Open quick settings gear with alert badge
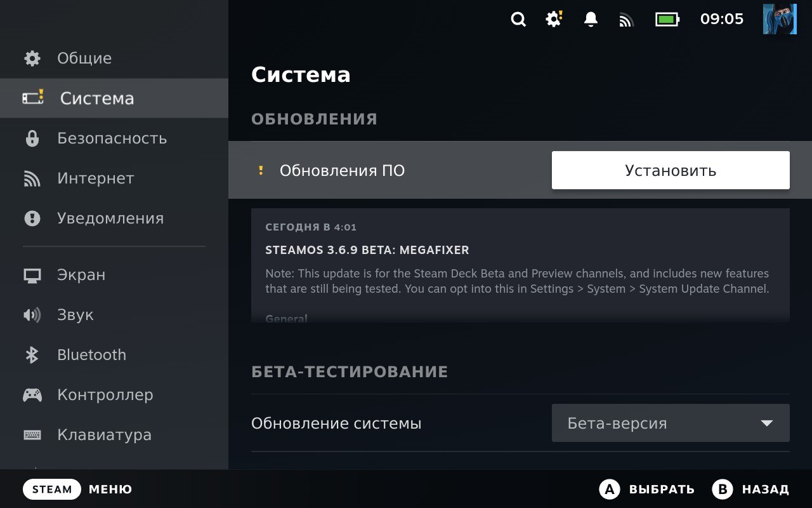The width and height of the screenshot is (812, 508). [554, 19]
